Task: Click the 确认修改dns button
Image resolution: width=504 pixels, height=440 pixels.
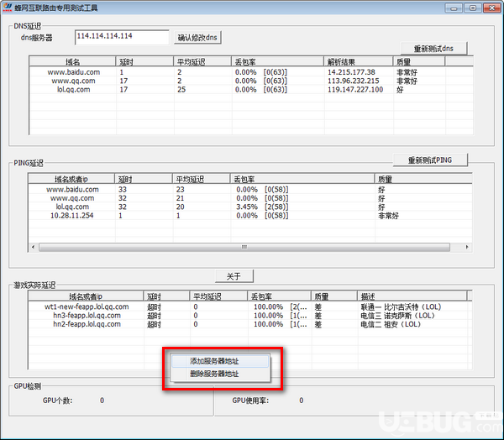Action: (197, 38)
